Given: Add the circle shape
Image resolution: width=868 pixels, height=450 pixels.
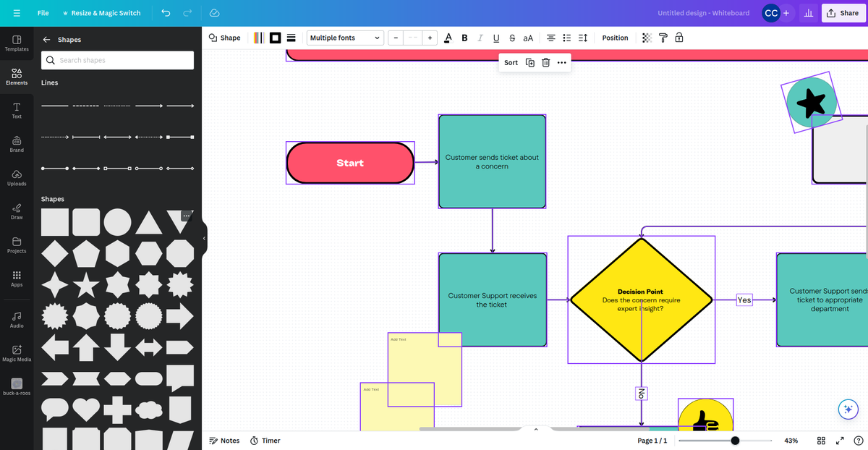Looking at the screenshot, I should click(117, 222).
